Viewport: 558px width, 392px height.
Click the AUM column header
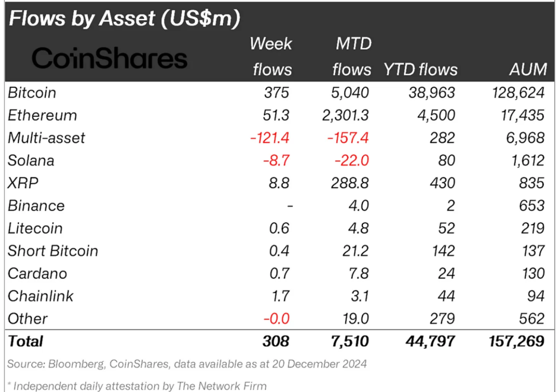pyautogui.click(x=527, y=69)
